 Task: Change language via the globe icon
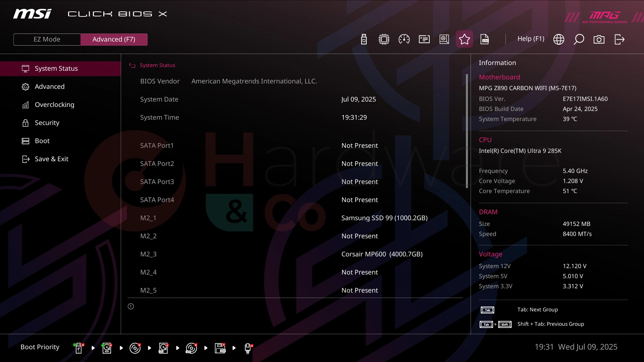point(558,39)
